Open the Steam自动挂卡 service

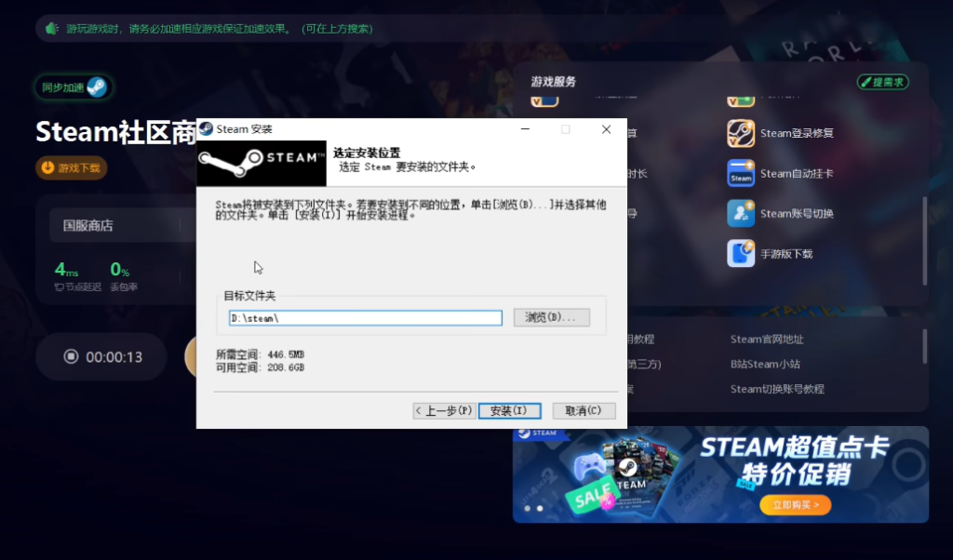click(781, 174)
